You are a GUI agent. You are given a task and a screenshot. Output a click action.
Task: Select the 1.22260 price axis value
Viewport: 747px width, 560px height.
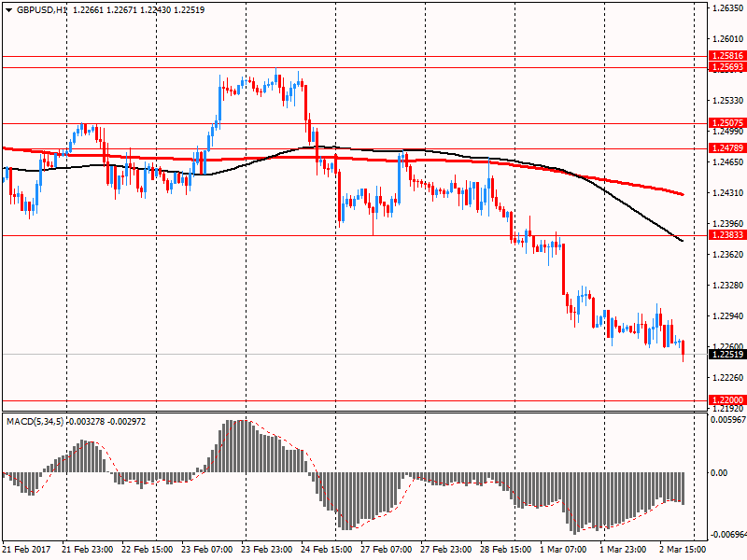[728, 378]
